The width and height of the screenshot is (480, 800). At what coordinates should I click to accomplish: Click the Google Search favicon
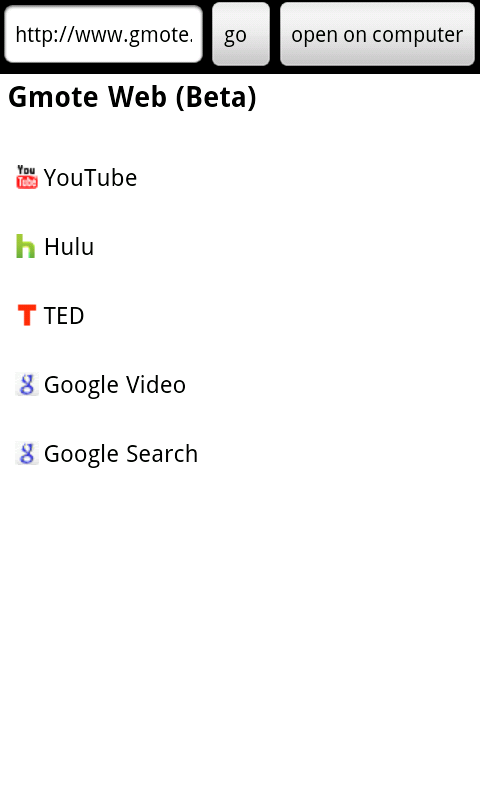[27, 453]
